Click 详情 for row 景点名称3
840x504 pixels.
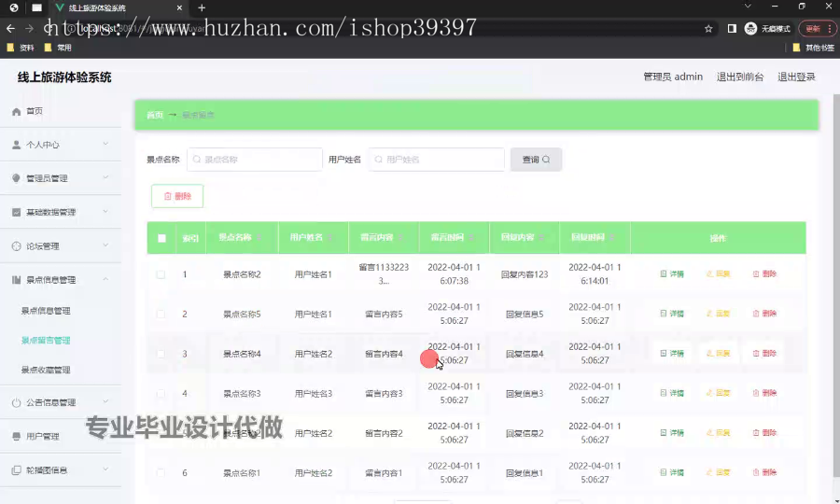pos(672,393)
